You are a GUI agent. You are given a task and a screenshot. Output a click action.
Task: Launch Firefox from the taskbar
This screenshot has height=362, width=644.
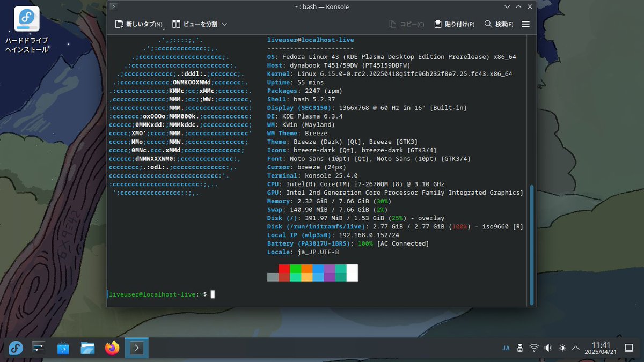(x=112, y=348)
